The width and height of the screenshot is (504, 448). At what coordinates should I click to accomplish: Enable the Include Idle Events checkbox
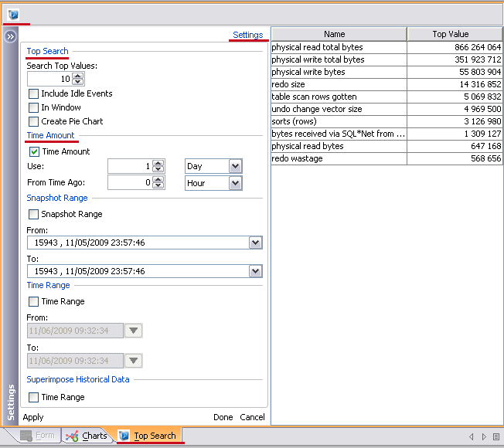click(34, 93)
